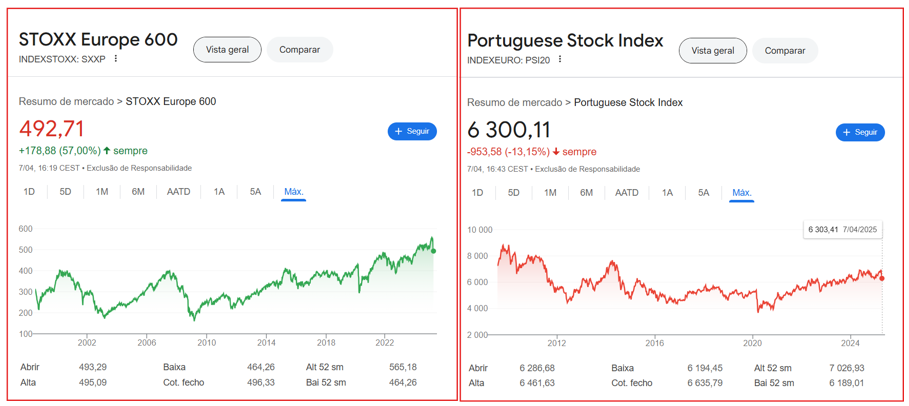Screen dimensions: 909x406
Task: Switch STOXX Europe 600 chart to 5A
Action: click(x=256, y=192)
